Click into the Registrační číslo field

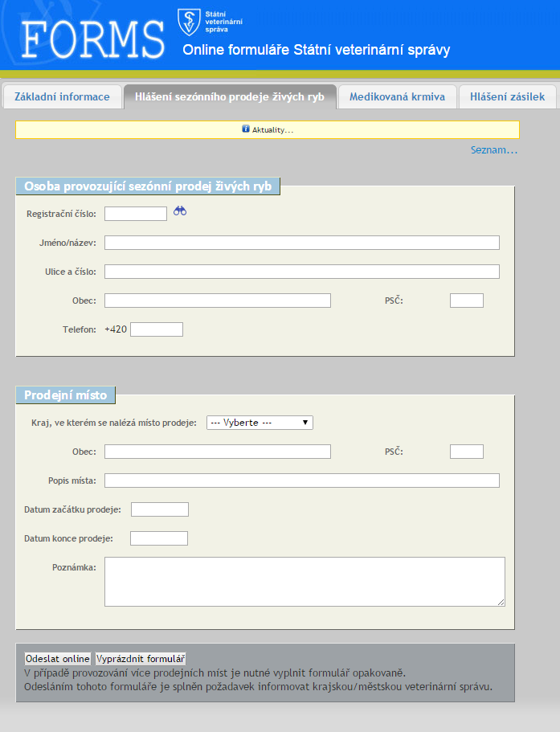(x=136, y=214)
